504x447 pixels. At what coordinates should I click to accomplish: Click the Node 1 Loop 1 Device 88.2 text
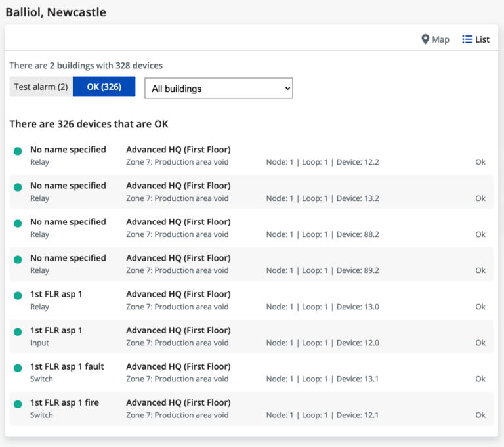point(322,234)
